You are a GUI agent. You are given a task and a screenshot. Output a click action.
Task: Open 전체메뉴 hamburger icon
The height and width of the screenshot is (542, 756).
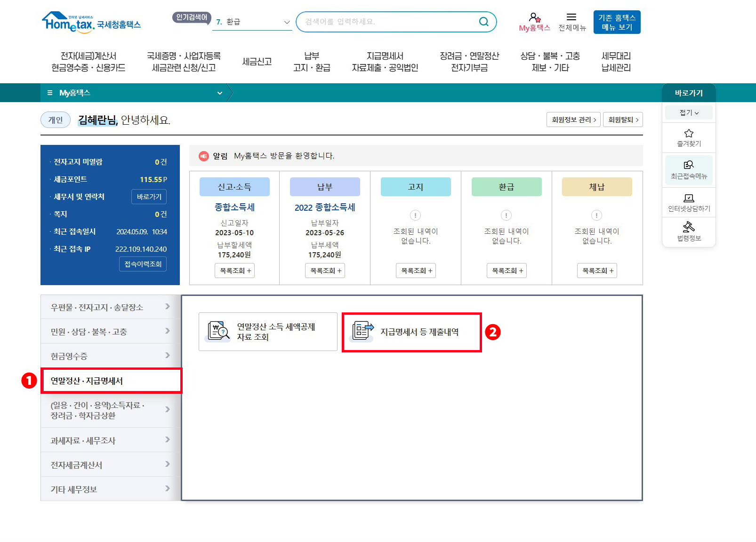pos(571,16)
